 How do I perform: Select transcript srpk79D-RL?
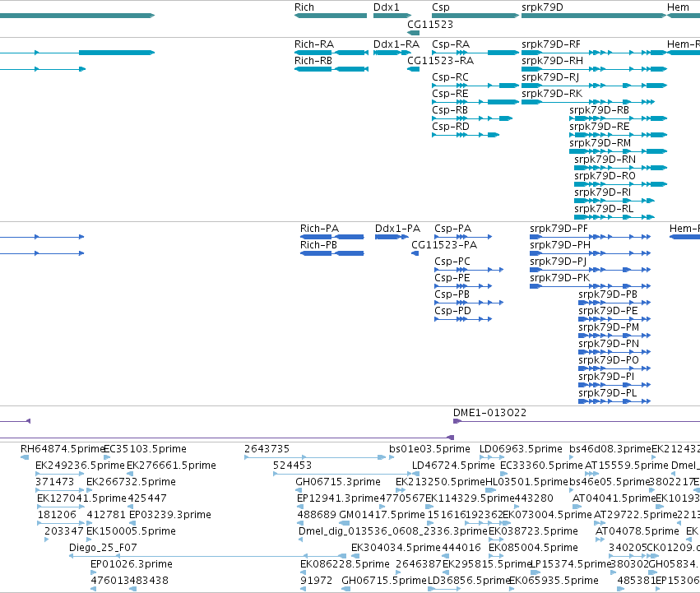pyautogui.click(x=604, y=210)
